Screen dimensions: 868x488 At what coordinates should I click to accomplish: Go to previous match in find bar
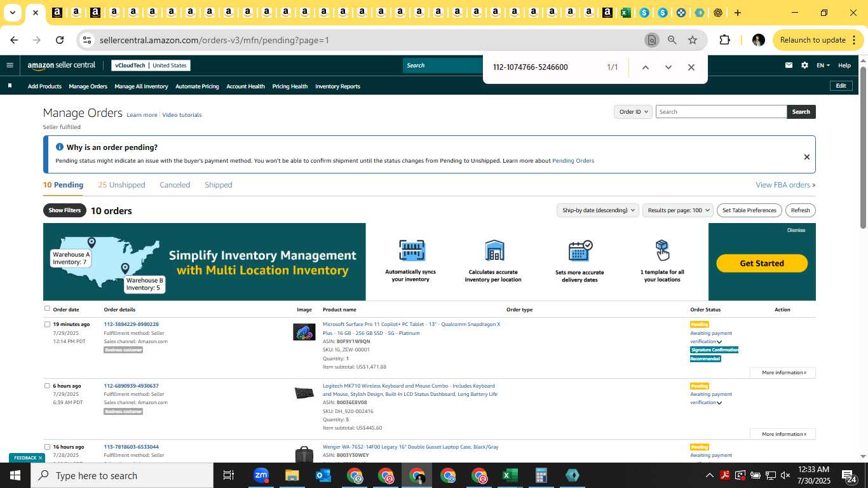pyautogui.click(x=645, y=67)
